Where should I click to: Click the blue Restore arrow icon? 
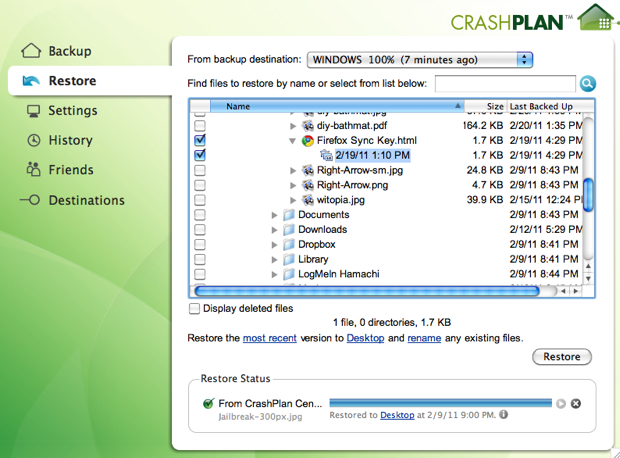click(31, 81)
